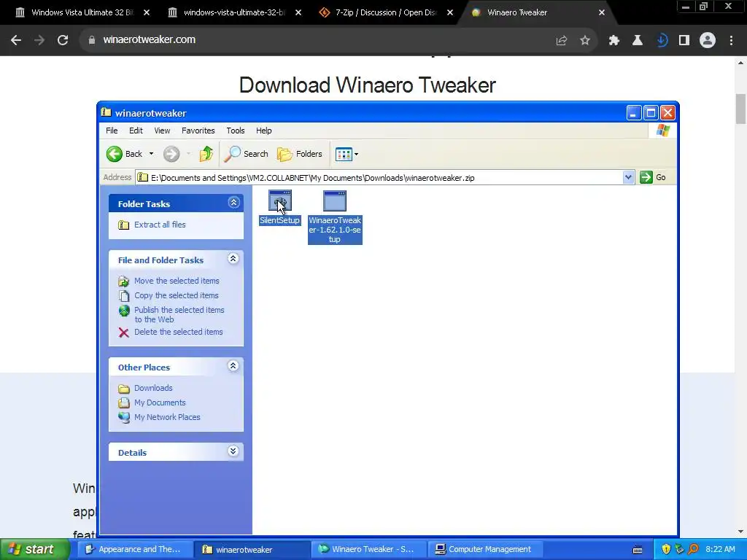The image size is (747, 560).
Task: Click Move the selected items
Action: coord(177,281)
